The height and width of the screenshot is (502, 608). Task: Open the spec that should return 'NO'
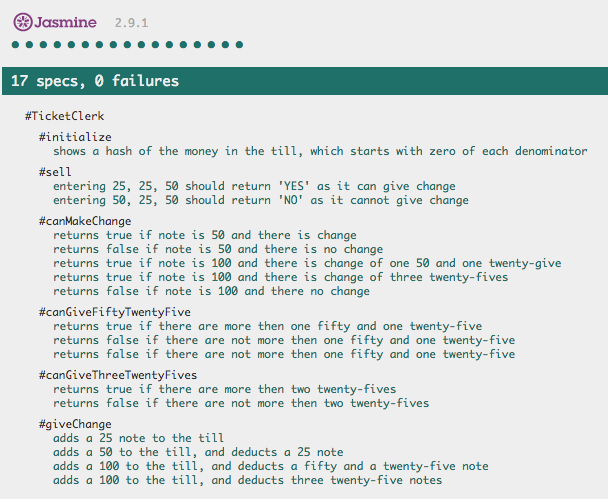point(260,200)
